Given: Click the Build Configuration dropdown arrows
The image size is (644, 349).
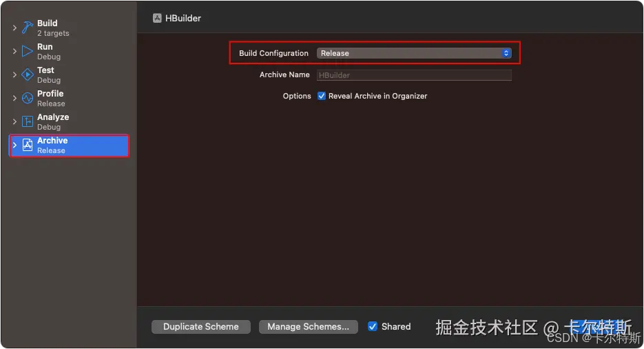Looking at the screenshot, I should pyautogui.click(x=506, y=53).
